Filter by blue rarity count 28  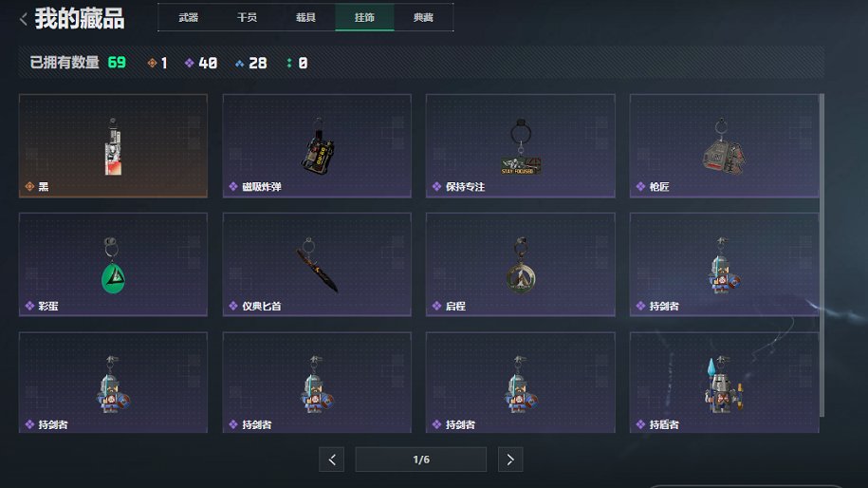(250, 64)
